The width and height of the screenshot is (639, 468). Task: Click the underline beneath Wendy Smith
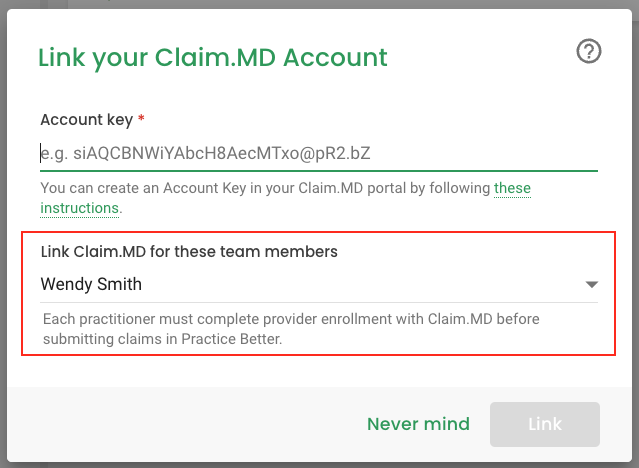click(x=319, y=302)
